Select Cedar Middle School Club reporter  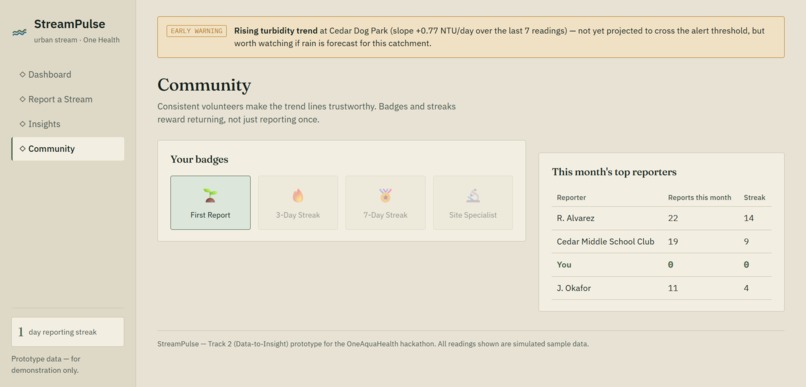click(x=606, y=241)
